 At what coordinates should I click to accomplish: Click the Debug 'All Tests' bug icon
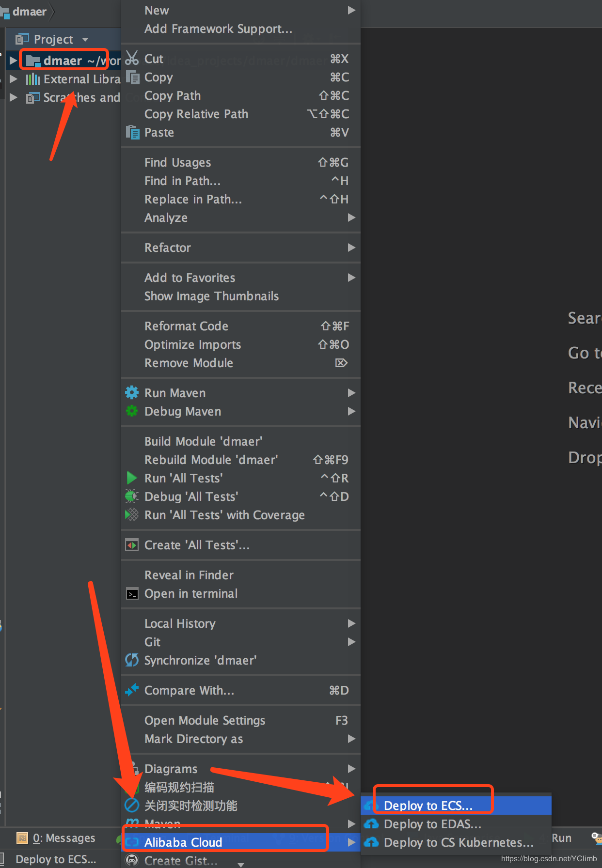click(x=131, y=496)
